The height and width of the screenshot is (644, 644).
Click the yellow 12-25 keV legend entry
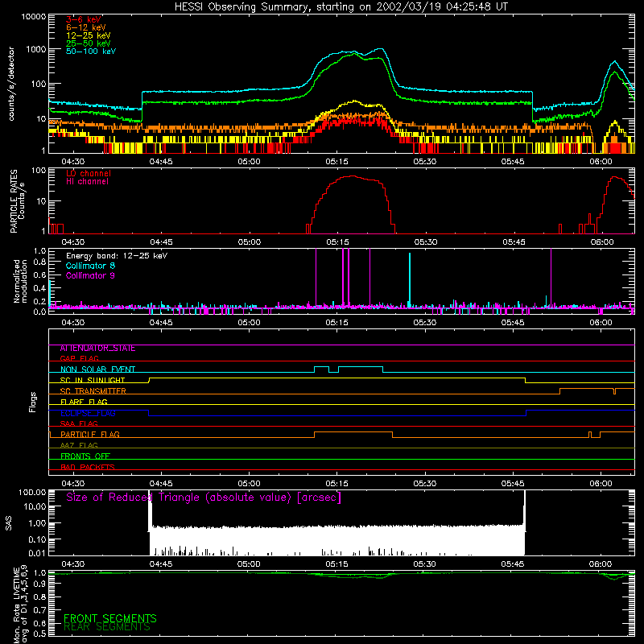click(88, 35)
